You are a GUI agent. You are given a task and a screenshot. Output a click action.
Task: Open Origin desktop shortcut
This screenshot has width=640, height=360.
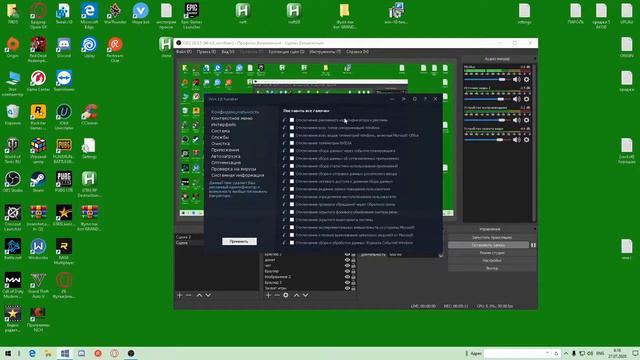tap(13, 48)
